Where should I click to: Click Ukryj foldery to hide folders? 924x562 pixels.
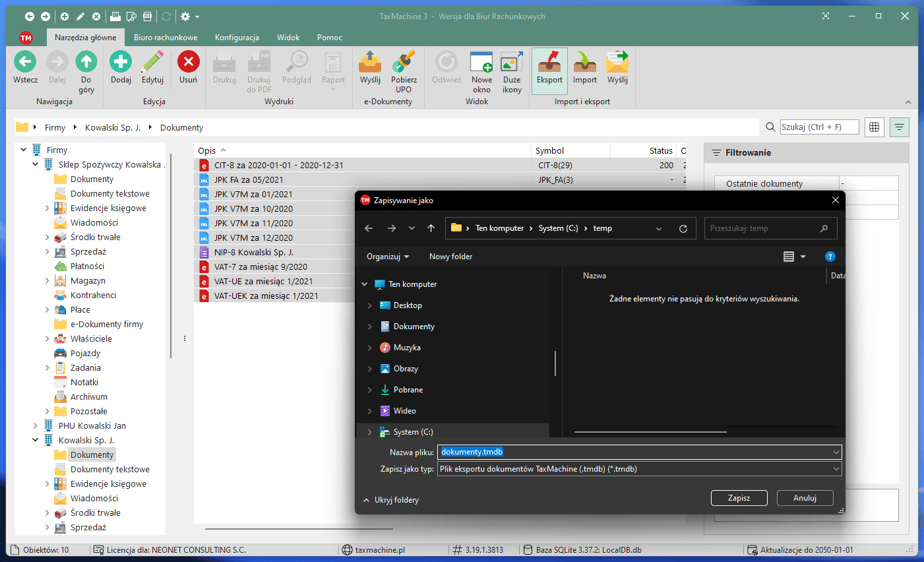[391, 500]
